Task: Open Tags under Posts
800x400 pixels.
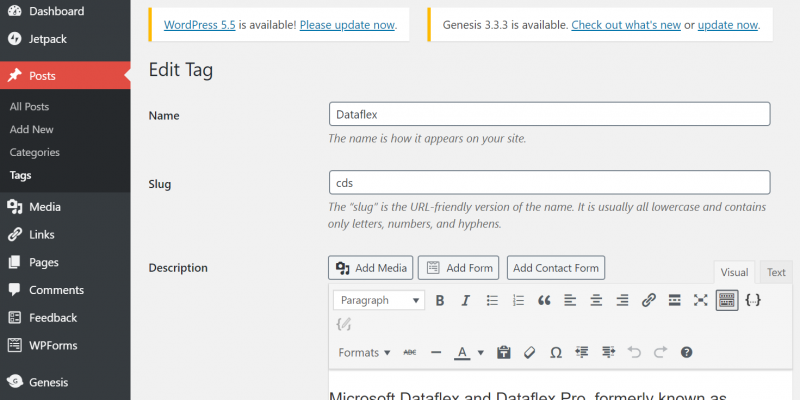Action: point(20,176)
